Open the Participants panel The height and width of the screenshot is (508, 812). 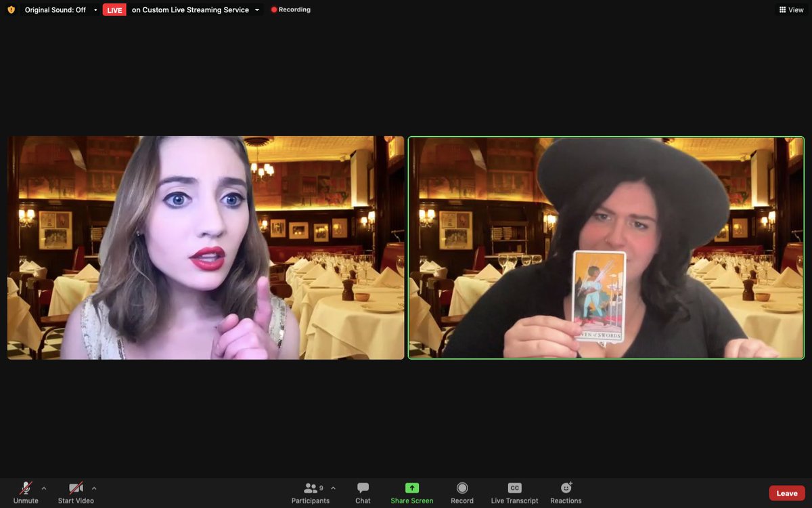pyautogui.click(x=311, y=492)
